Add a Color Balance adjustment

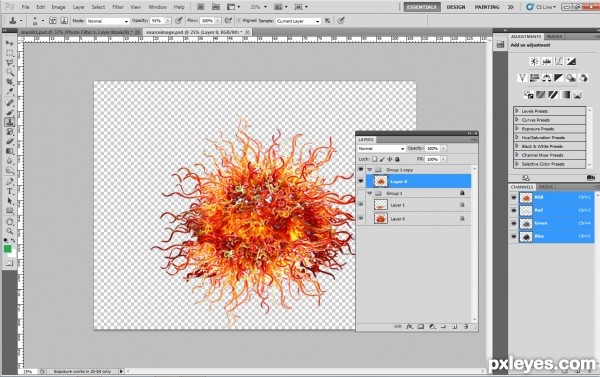click(x=546, y=78)
